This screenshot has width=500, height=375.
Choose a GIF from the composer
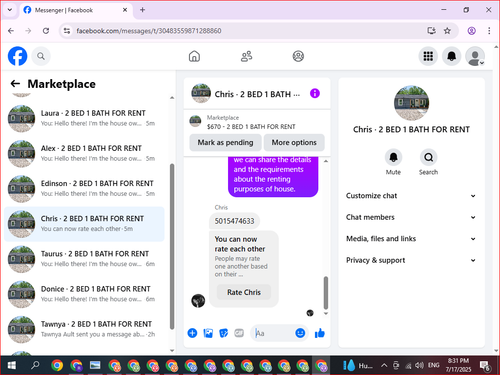239,333
